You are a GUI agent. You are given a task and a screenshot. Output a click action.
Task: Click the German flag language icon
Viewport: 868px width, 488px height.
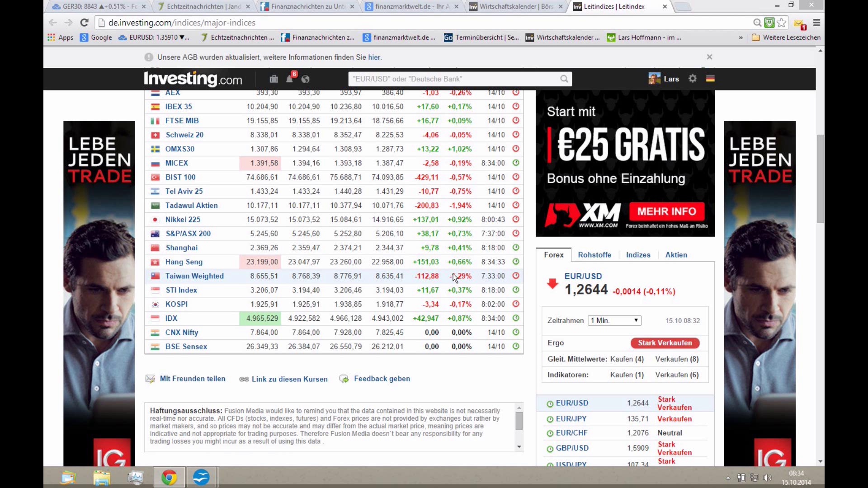[710, 79]
